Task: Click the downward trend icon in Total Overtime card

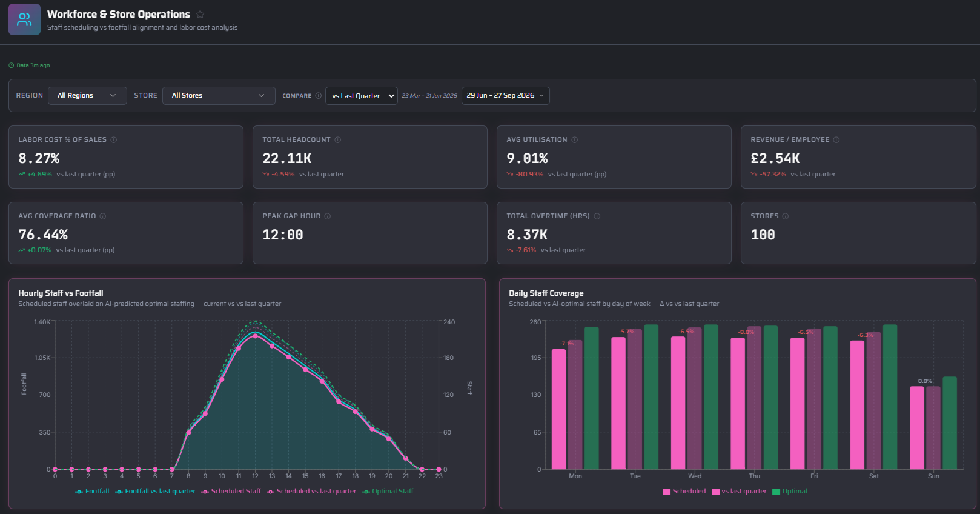Action: (510, 250)
